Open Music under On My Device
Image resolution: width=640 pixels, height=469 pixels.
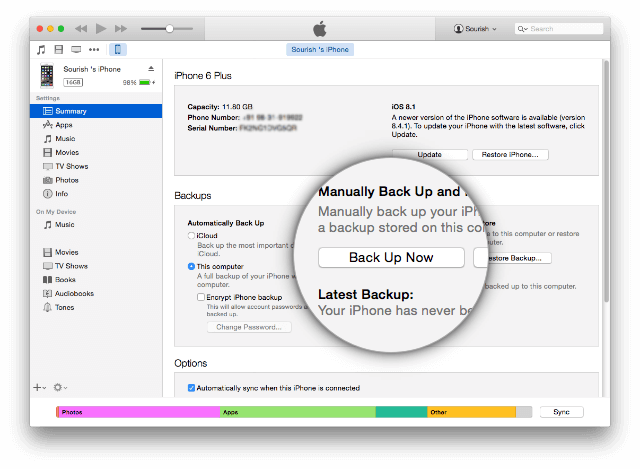[96, 225]
